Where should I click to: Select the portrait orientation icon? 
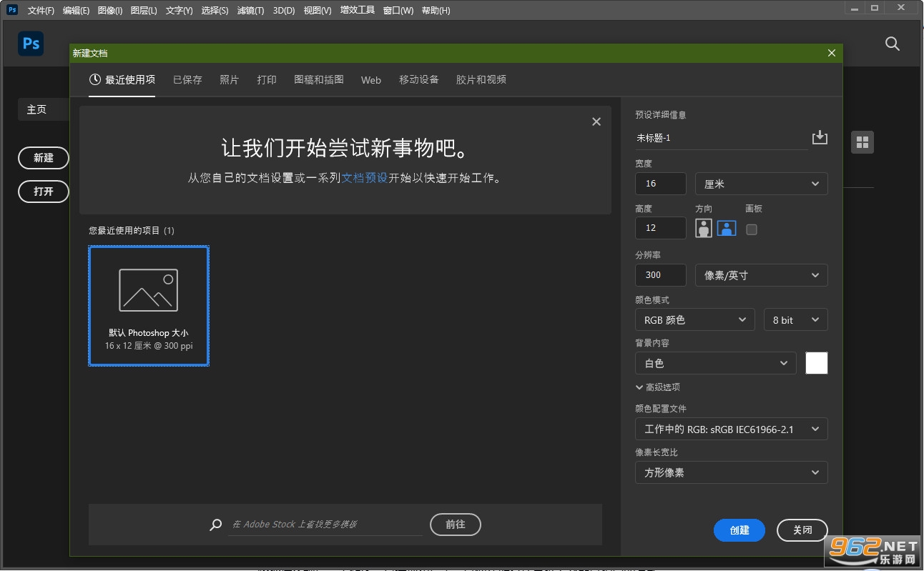704,228
